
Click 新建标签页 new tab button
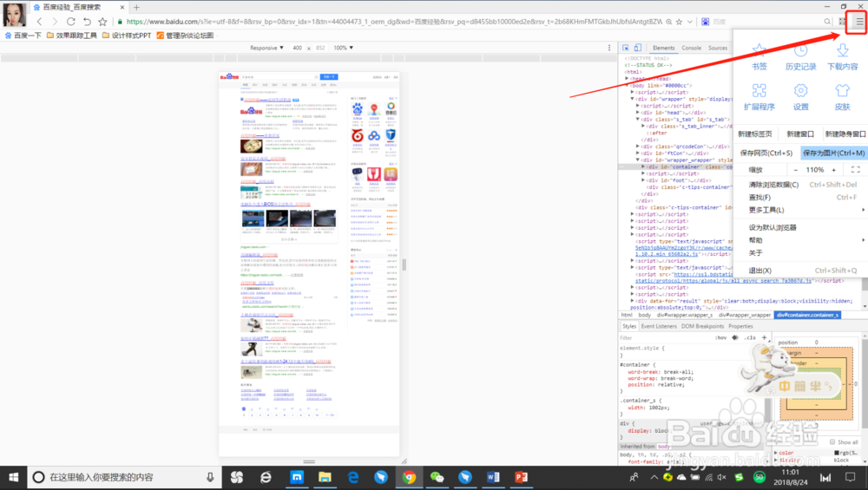[x=755, y=134]
